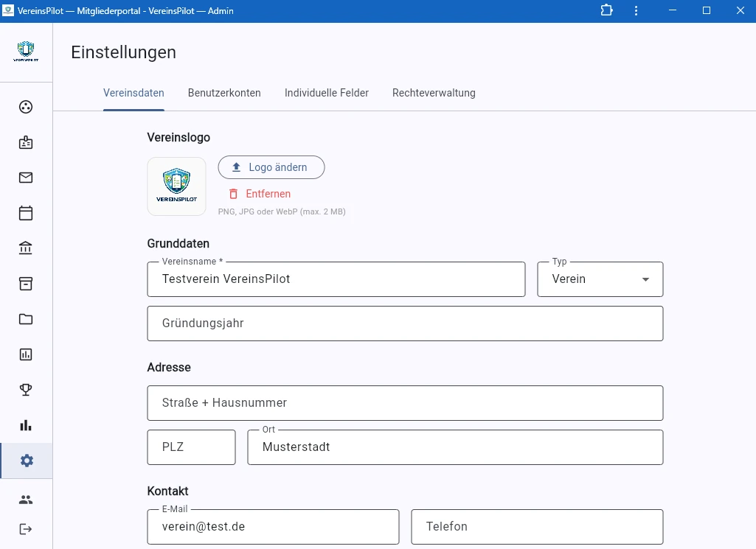
Task: Open the documents folder icon
Action: click(26, 318)
